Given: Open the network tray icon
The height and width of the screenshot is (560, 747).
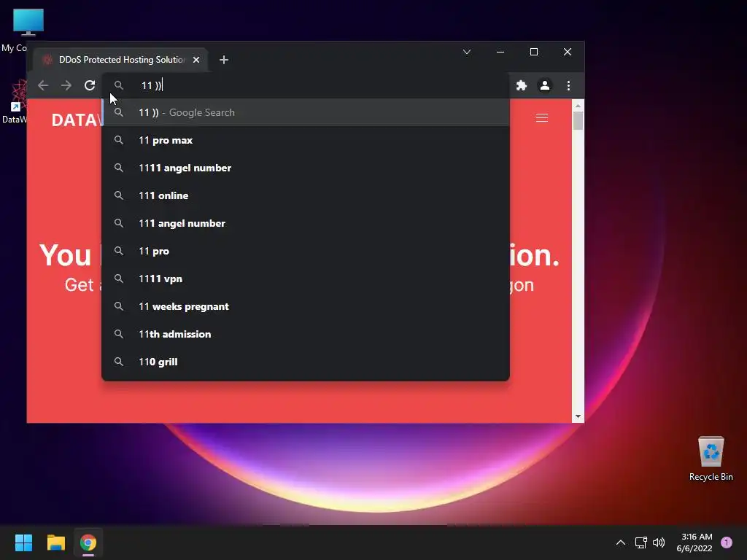Looking at the screenshot, I should (x=640, y=542).
